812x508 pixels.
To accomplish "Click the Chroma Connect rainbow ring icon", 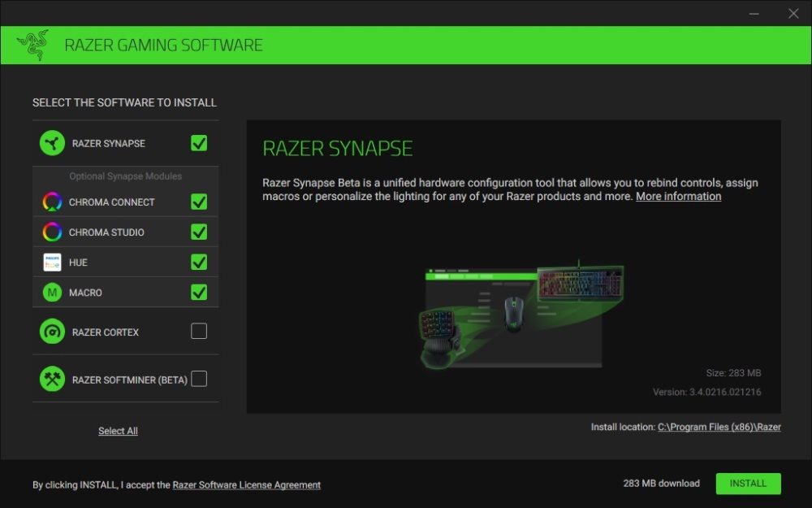I will tap(52, 202).
